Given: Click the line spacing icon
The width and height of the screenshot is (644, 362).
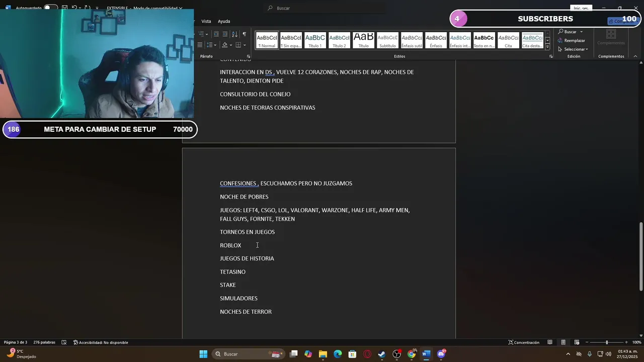Looking at the screenshot, I should [x=210, y=45].
